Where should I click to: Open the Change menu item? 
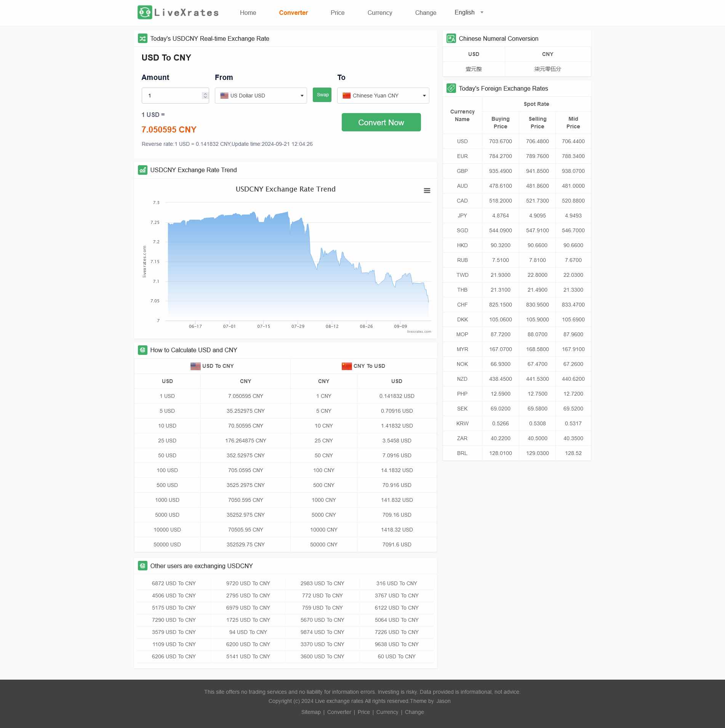click(426, 13)
